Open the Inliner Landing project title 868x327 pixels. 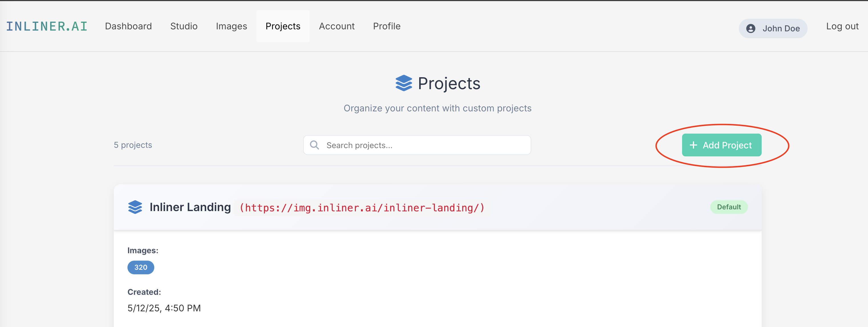(x=190, y=207)
